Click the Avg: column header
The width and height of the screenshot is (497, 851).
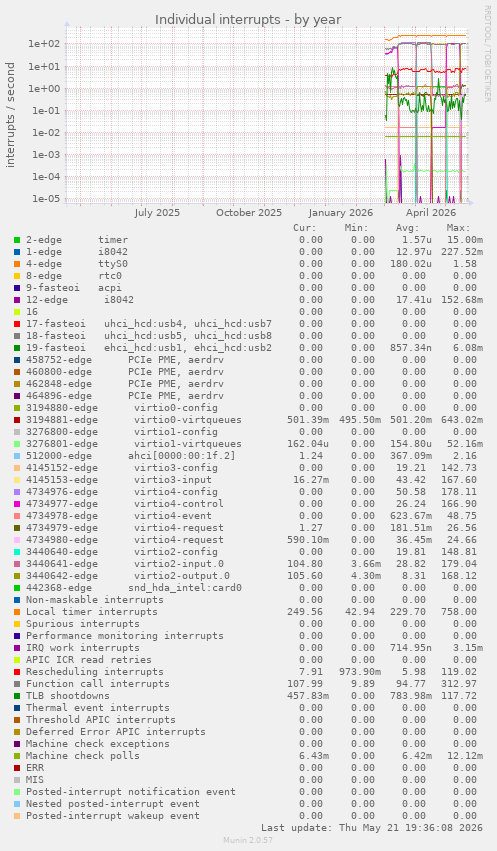click(x=407, y=228)
